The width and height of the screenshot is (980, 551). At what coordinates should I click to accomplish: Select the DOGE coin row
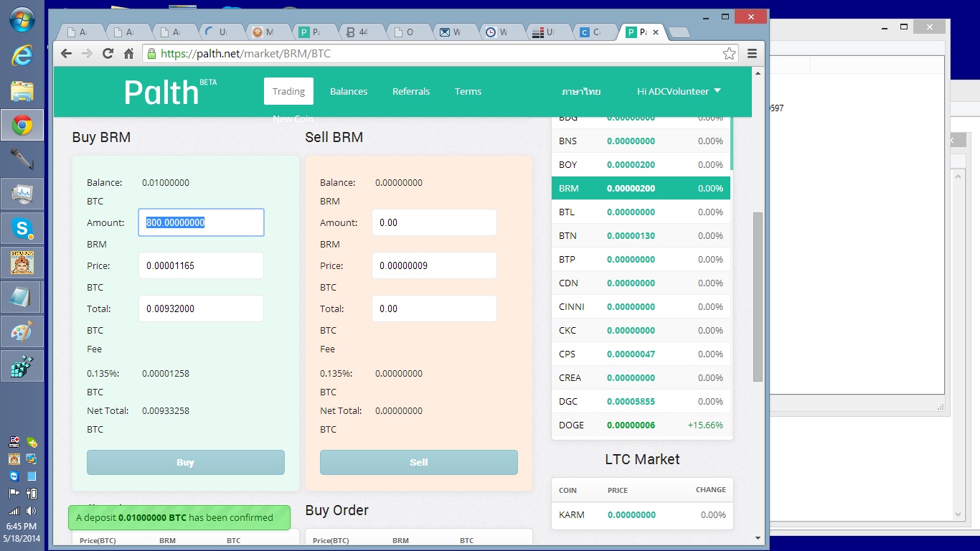641,425
